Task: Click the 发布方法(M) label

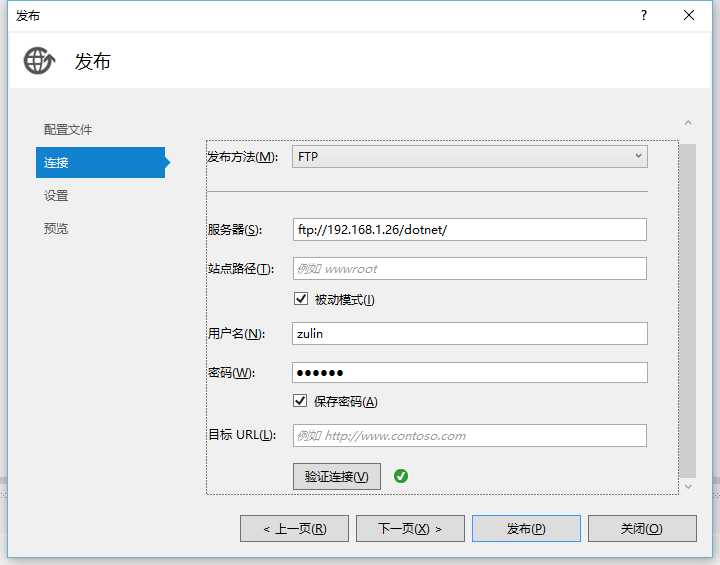Action: pyautogui.click(x=242, y=157)
